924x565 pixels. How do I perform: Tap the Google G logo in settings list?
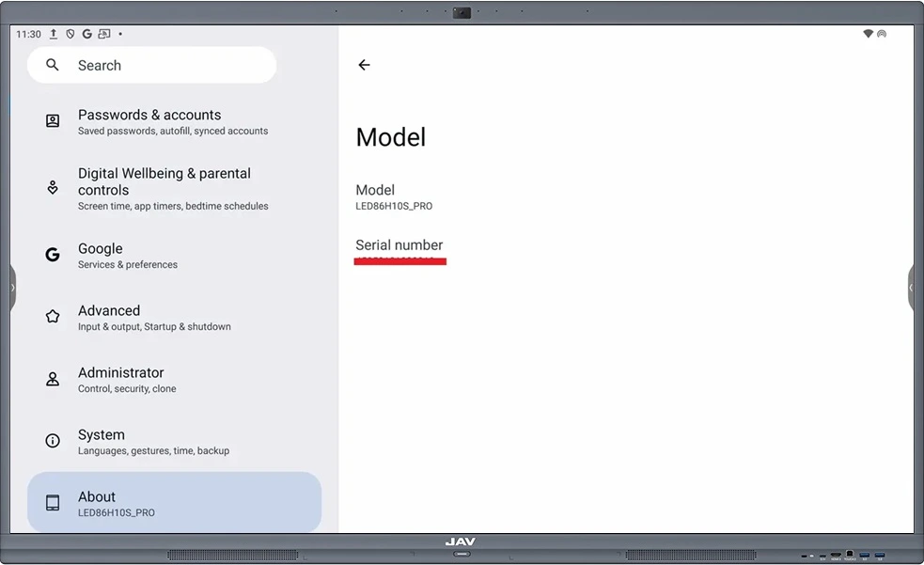tap(53, 255)
